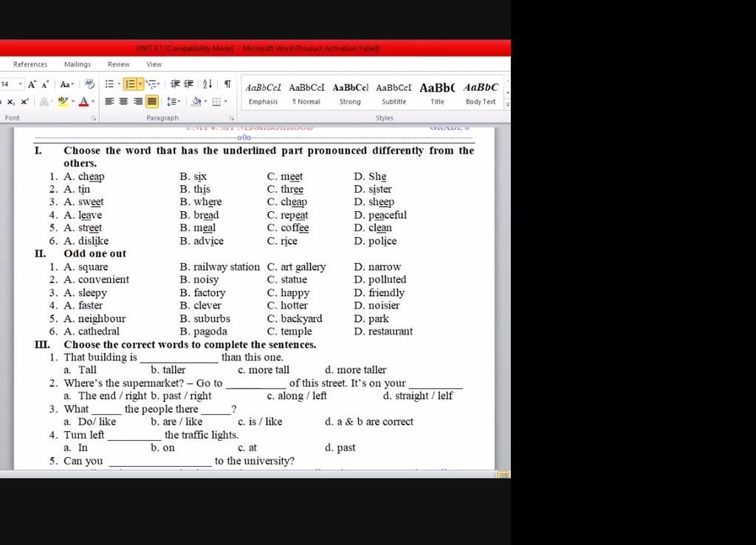Click the blank in "That building is"
Image resolution: width=756 pixels, height=545 pixels.
pyautogui.click(x=179, y=358)
